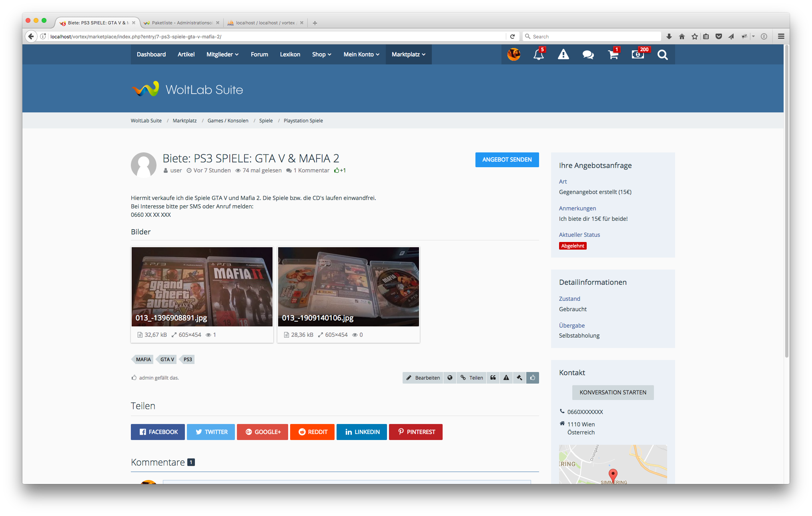Click the search magnifier in the site header
Image resolution: width=812 pixels, height=516 pixels.
click(662, 54)
